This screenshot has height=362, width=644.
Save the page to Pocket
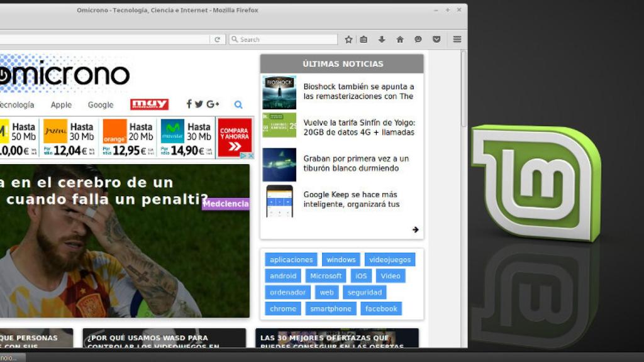[436, 39]
